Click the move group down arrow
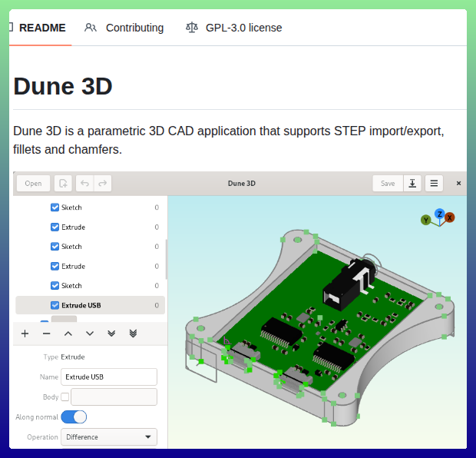Screen dimensions: 476x458 [90, 334]
